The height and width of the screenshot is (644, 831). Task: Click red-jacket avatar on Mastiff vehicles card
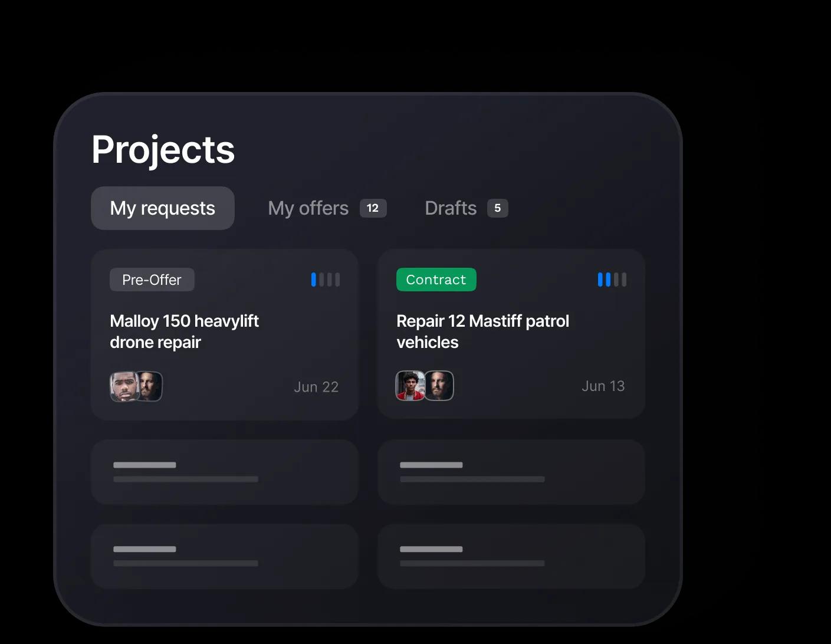point(410,386)
